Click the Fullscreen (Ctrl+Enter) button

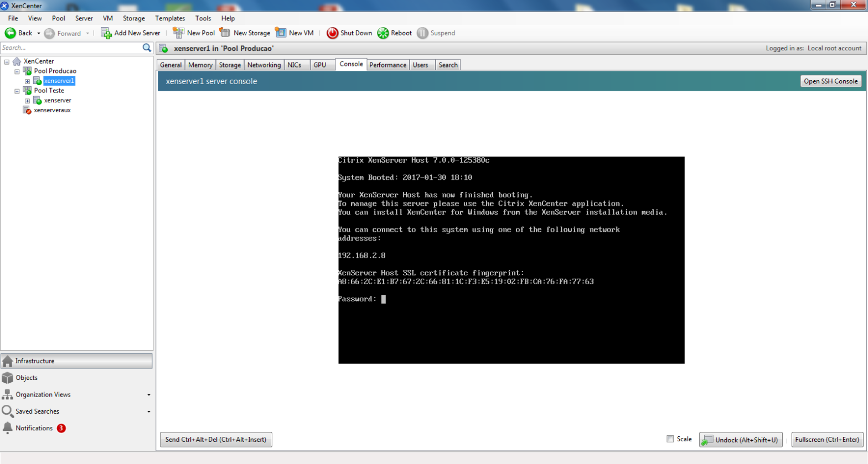click(x=827, y=440)
